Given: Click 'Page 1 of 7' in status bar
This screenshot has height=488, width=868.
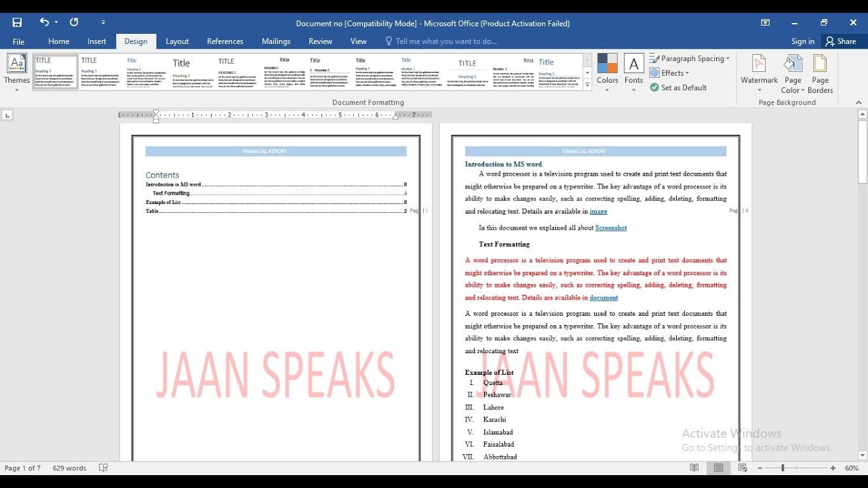Looking at the screenshot, I should point(22,468).
